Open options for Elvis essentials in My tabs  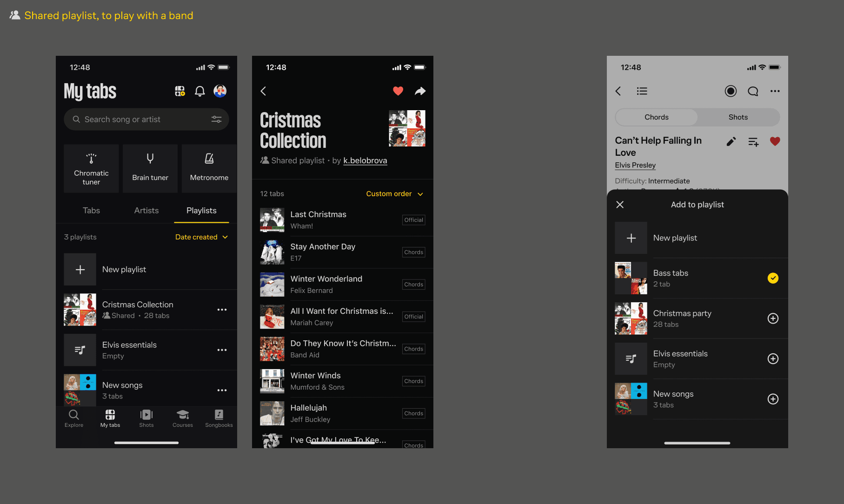click(x=222, y=350)
